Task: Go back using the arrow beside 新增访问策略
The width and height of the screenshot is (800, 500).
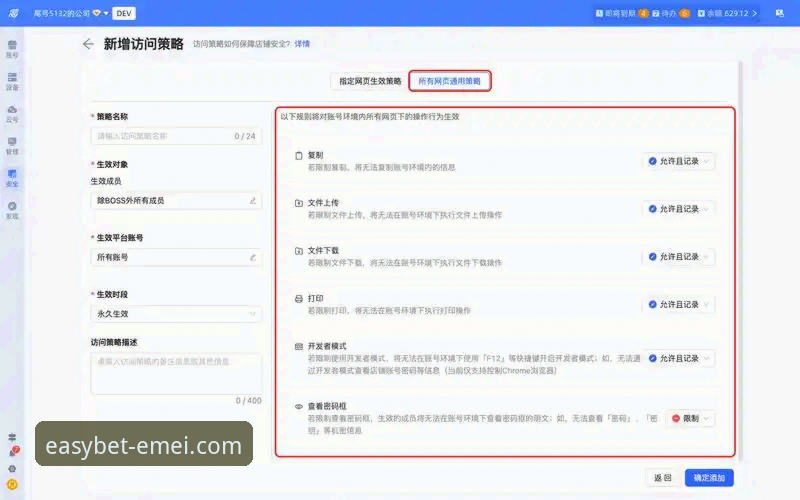Action: (x=88, y=44)
